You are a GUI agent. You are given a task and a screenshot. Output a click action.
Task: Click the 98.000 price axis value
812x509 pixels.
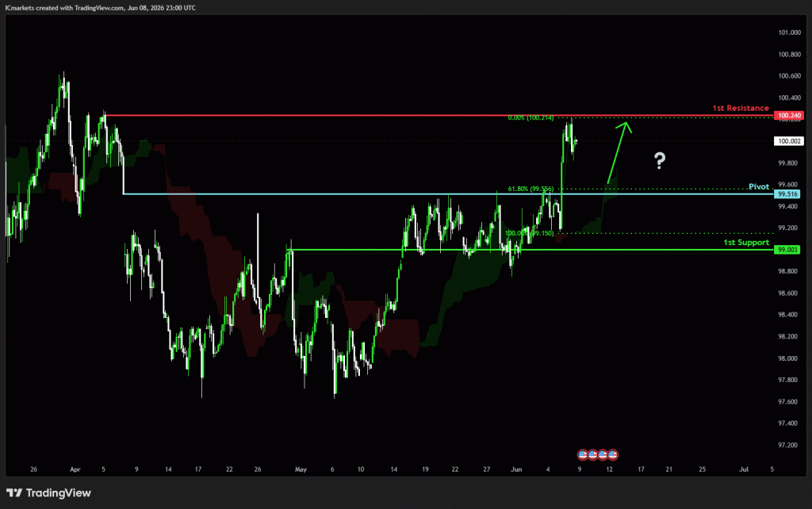tap(787, 358)
